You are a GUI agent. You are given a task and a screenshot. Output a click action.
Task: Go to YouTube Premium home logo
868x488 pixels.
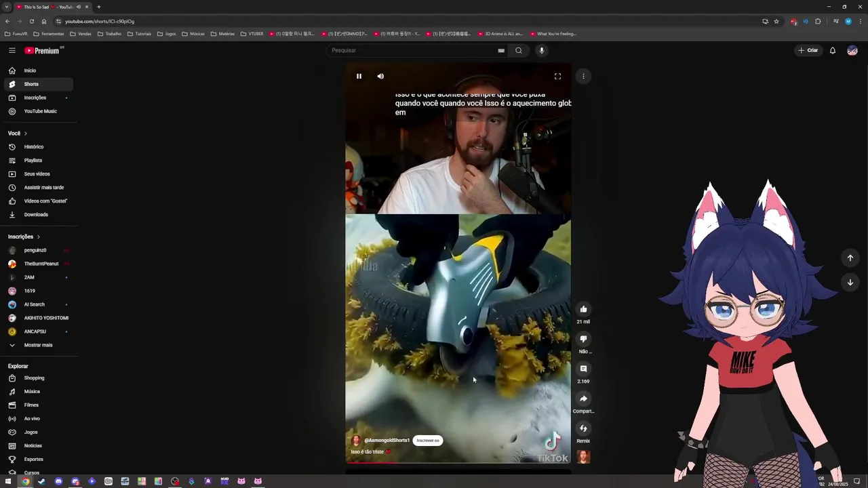(x=43, y=50)
